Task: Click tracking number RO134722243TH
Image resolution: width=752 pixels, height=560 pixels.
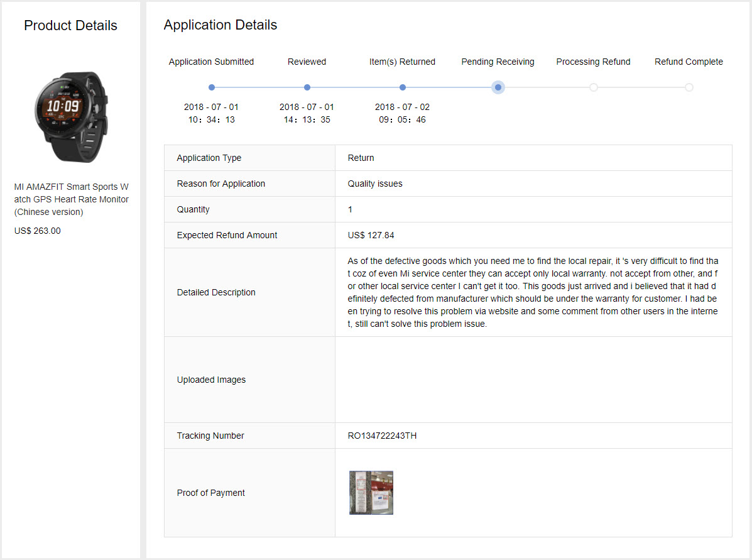Action: pos(382,436)
